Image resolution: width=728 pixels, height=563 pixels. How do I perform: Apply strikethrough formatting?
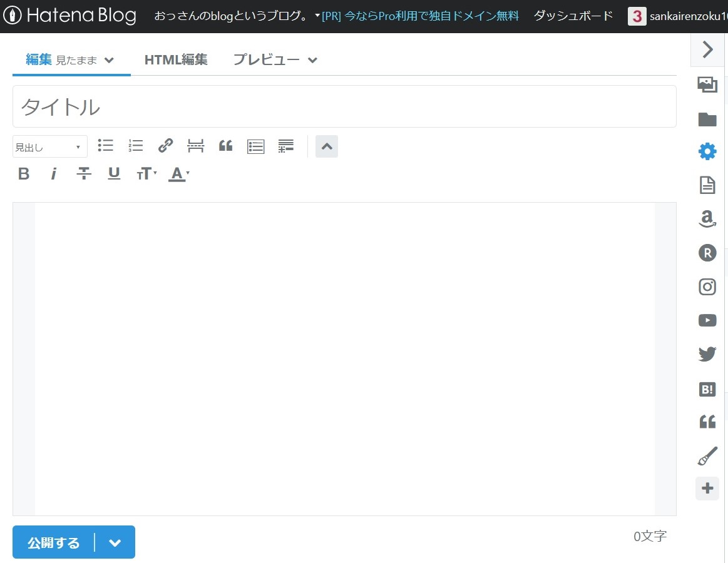tap(84, 173)
